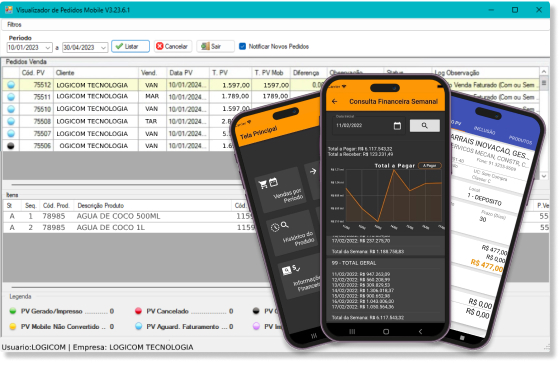Click the app icon in title bar

click(9, 10)
